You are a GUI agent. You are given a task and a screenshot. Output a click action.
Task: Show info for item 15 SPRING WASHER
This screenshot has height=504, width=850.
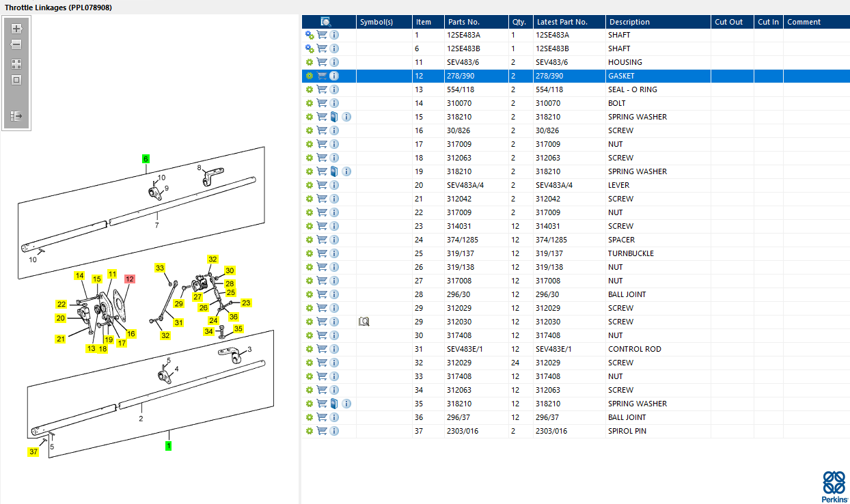[346, 117]
